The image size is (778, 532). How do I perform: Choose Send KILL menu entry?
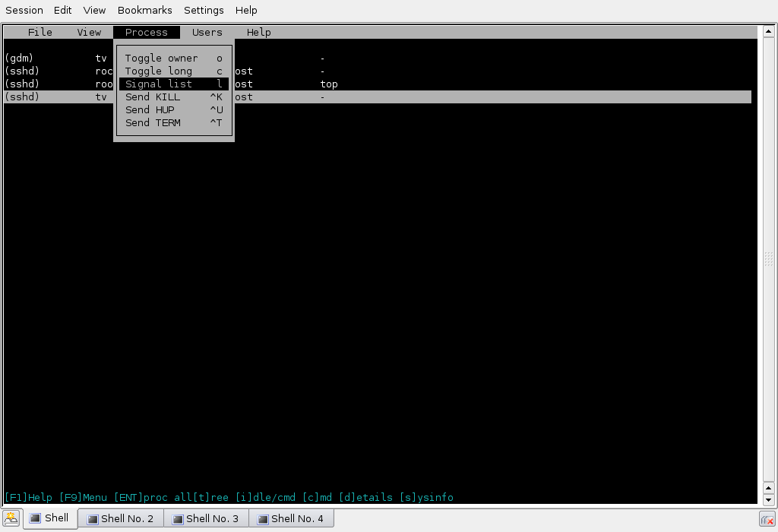point(174,97)
